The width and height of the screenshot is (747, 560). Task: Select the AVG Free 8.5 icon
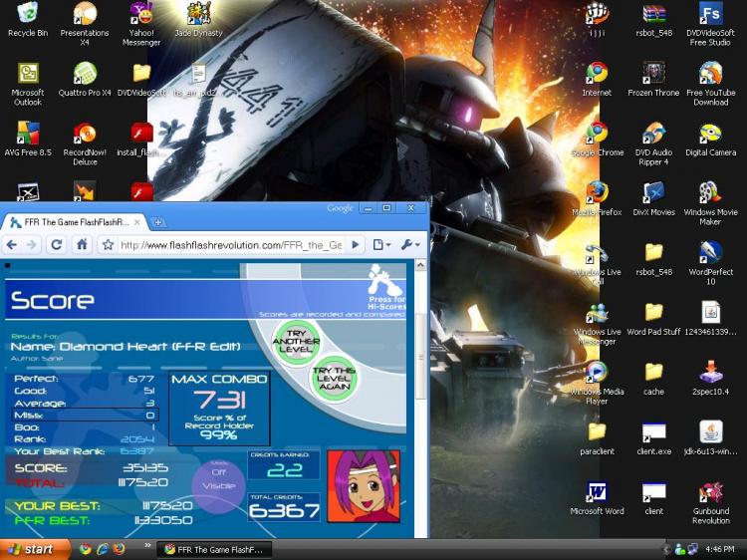pyautogui.click(x=28, y=140)
